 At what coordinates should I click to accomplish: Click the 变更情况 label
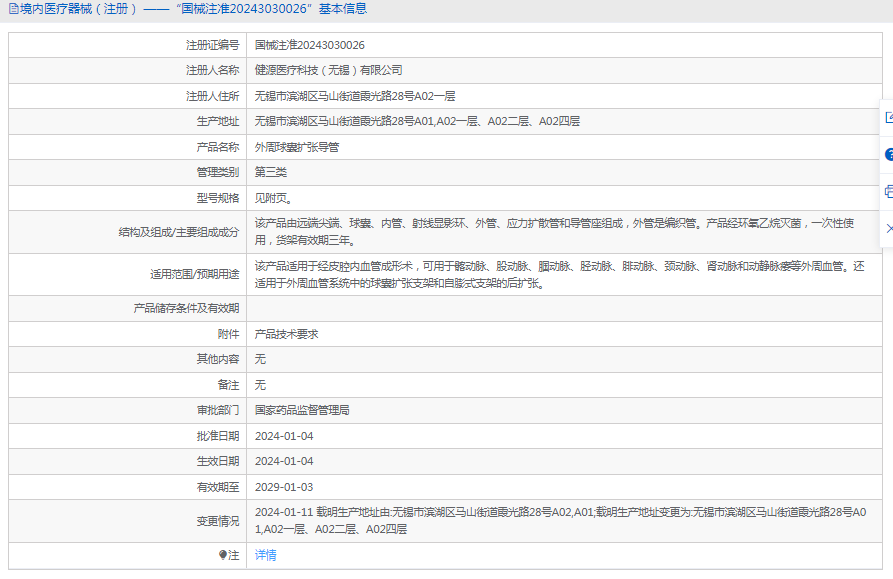point(218,521)
